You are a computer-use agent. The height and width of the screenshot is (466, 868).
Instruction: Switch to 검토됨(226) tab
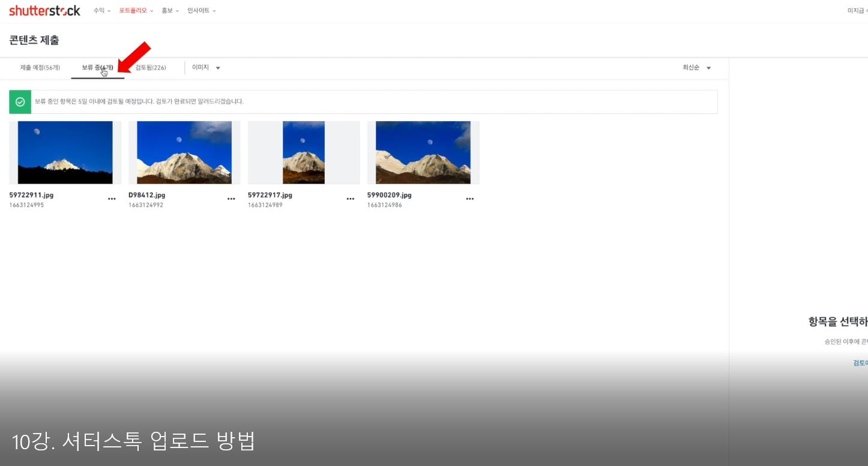coord(151,68)
